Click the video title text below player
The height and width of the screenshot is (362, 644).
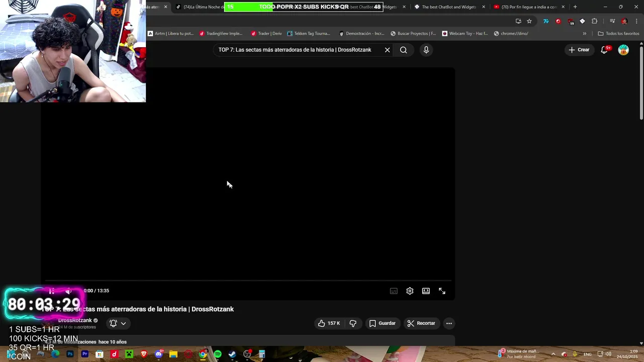pyautogui.click(x=137, y=309)
